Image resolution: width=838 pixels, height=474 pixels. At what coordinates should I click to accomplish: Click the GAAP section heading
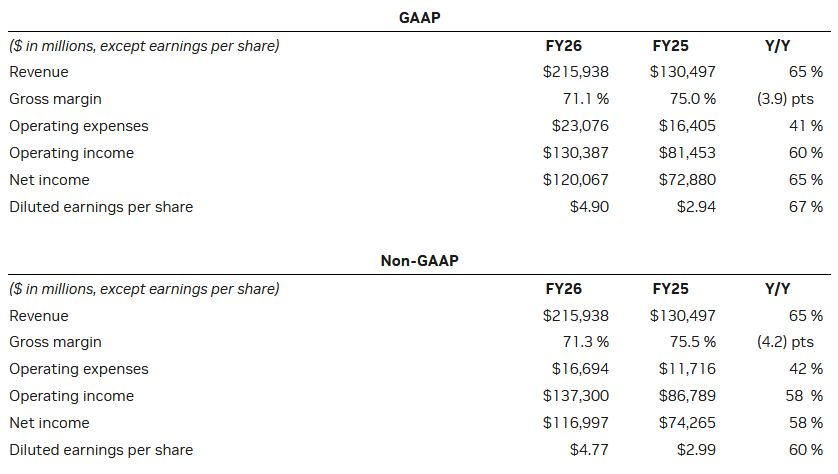coord(418,18)
